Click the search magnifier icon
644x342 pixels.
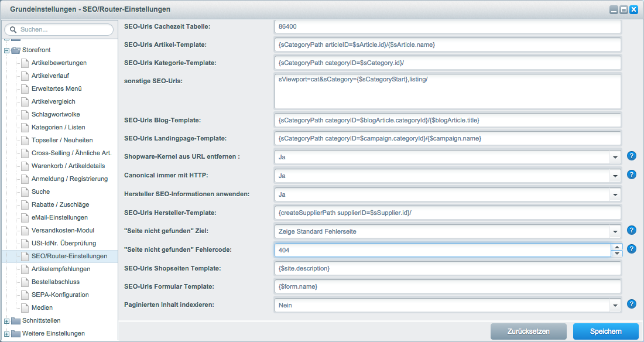tap(13, 30)
